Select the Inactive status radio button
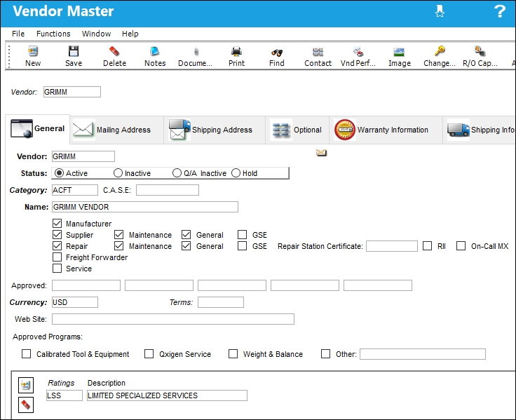Image resolution: width=516 pixels, height=420 pixels. click(118, 172)
